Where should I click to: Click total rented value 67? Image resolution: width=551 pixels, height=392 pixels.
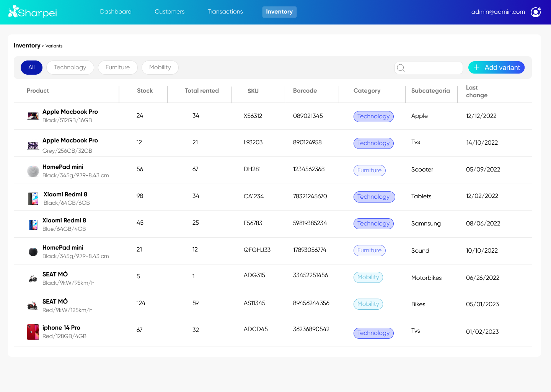tap(195, 169)
